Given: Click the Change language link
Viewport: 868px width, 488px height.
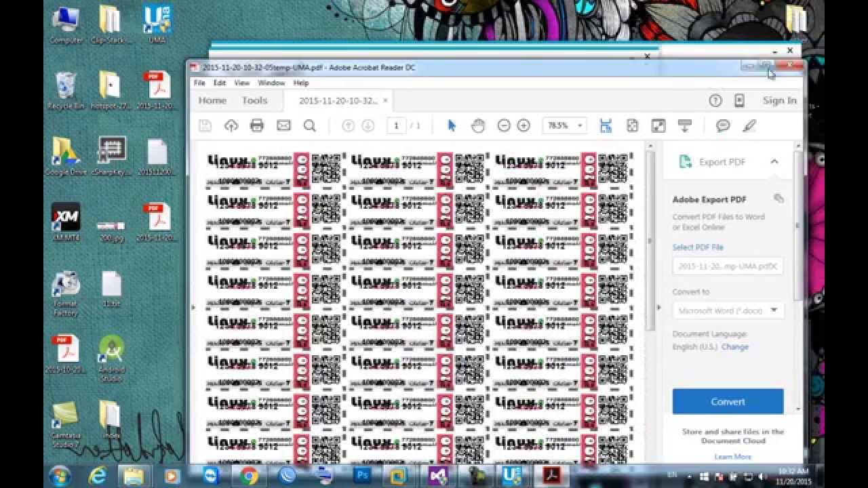Looking at the screenshot, I should [735, 346].
